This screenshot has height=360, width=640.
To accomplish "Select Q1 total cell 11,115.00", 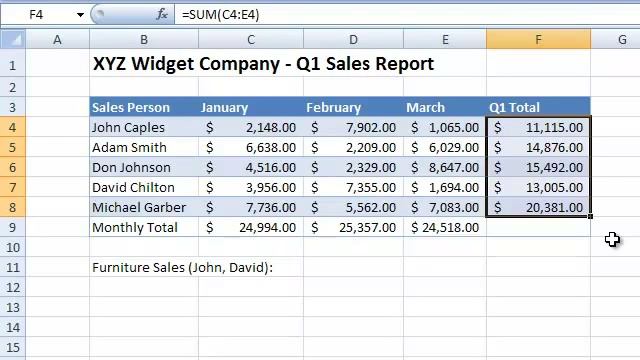I will point(538,127).
